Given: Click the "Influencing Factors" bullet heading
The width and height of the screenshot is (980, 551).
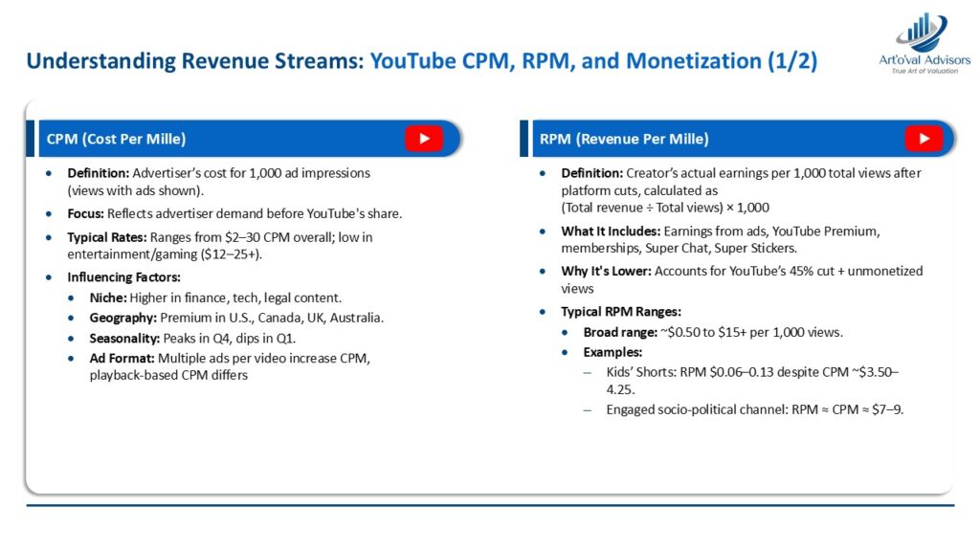Looking at the screenshot, I should [x=123, y=277].
